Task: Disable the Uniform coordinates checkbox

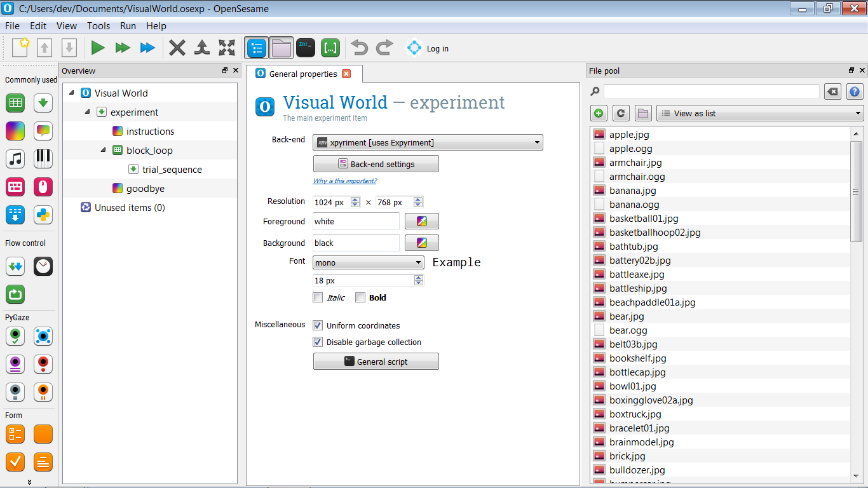Action: (x=318, y=325)
